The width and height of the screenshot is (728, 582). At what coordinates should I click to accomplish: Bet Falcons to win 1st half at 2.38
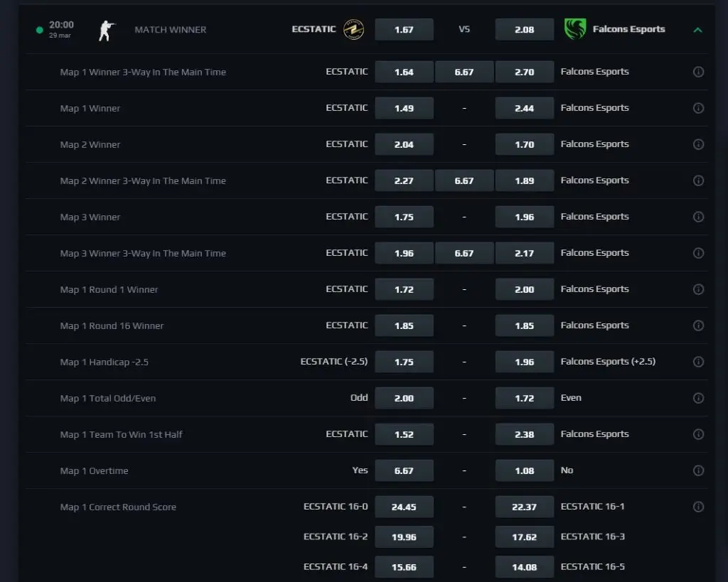point(524,434)
